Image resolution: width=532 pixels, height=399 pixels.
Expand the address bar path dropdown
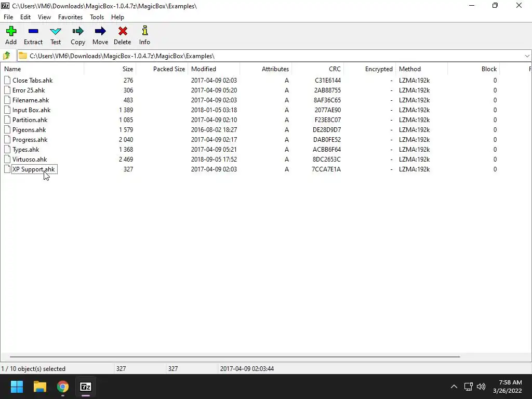pos(527,56)
